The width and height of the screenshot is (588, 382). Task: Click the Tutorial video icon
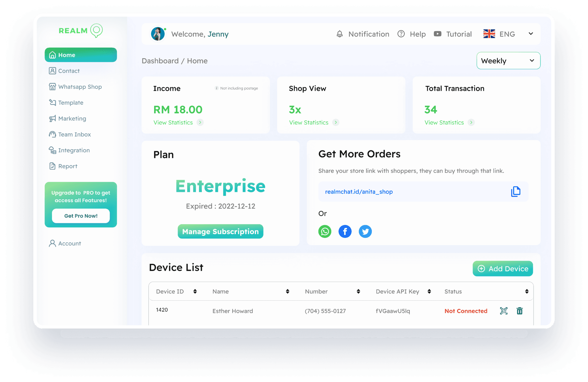pos(438,34)
